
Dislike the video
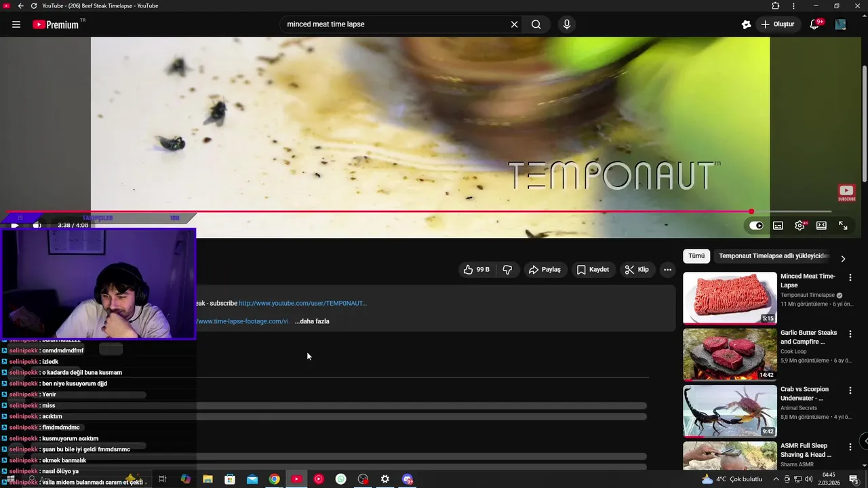click(507, 270)
